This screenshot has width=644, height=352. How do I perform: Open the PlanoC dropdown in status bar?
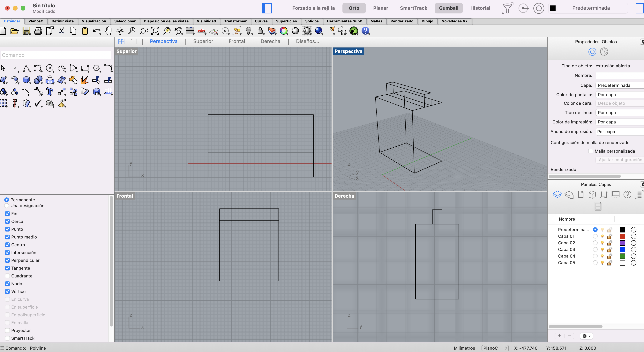tap(495, 348)
